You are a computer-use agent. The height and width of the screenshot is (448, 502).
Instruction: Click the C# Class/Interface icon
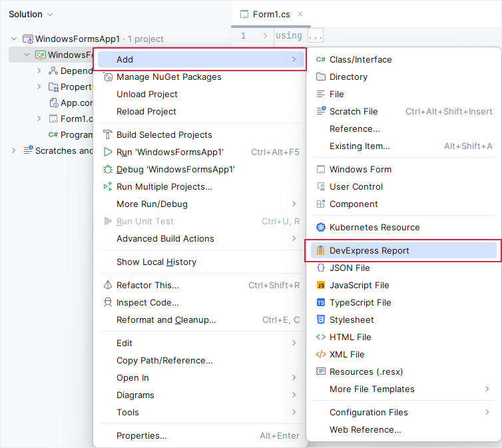tap(320, 59)
